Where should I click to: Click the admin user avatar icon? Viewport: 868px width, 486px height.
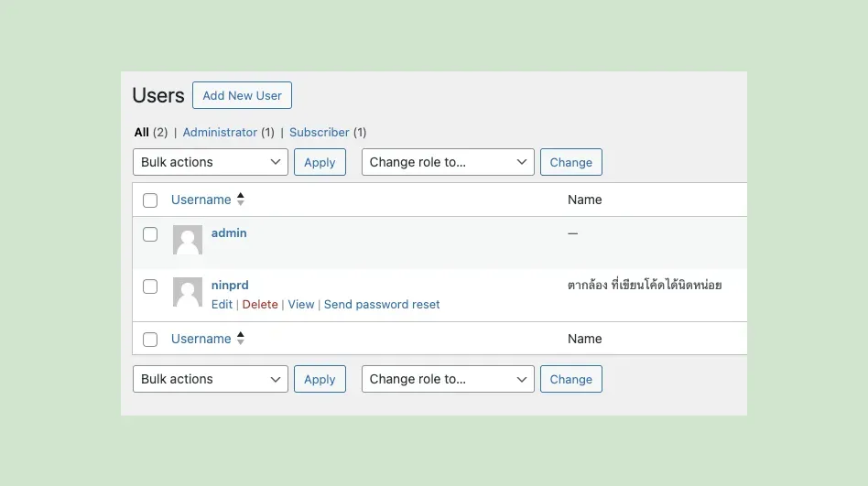[x=188, y=240]
